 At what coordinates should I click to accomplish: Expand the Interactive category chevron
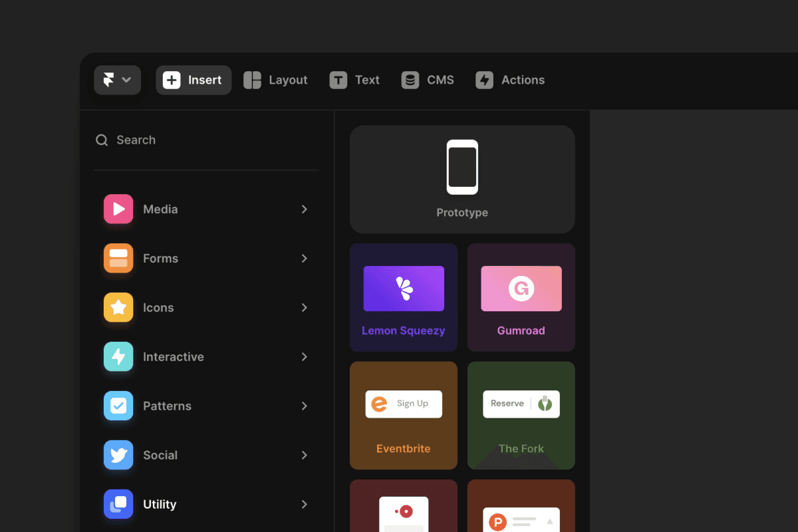pos(305,356)
